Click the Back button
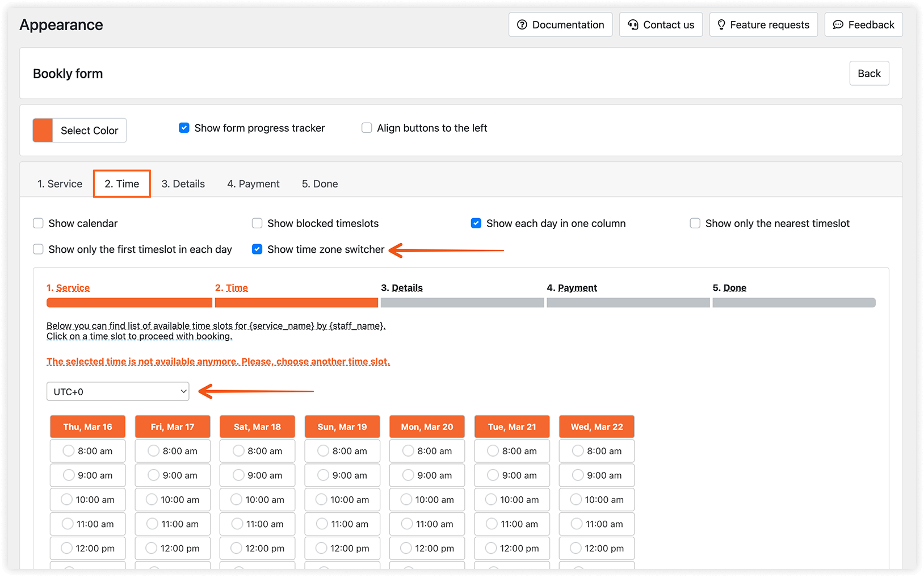 click(869, 73)
